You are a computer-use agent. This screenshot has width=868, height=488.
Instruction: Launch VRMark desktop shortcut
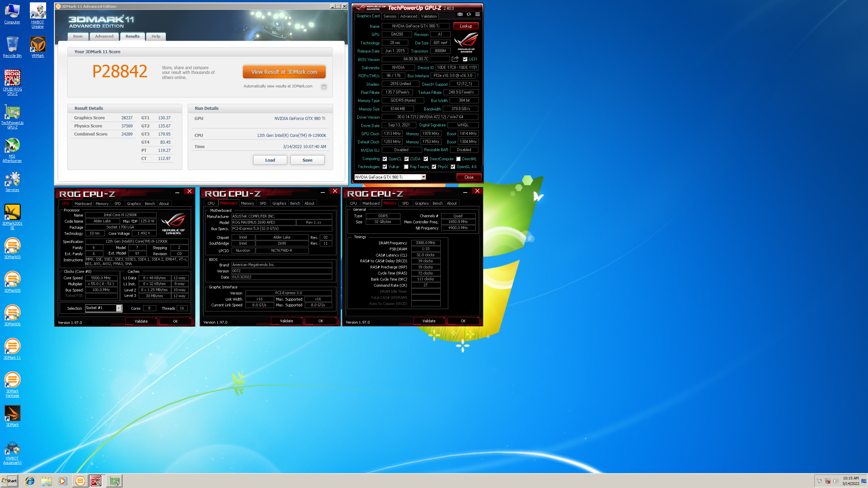click(38, 47)
